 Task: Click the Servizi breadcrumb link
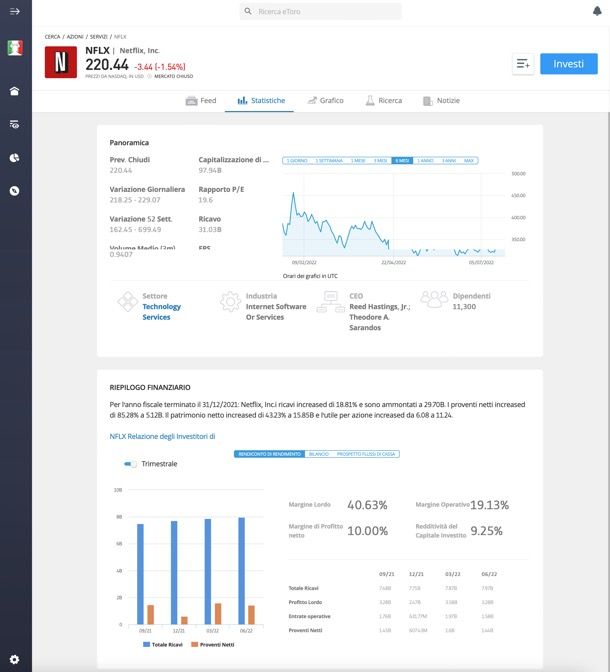pos(99,37)
